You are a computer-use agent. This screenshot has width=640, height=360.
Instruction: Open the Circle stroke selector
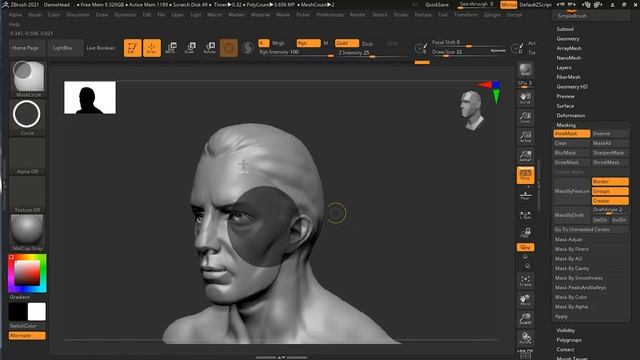27,117
